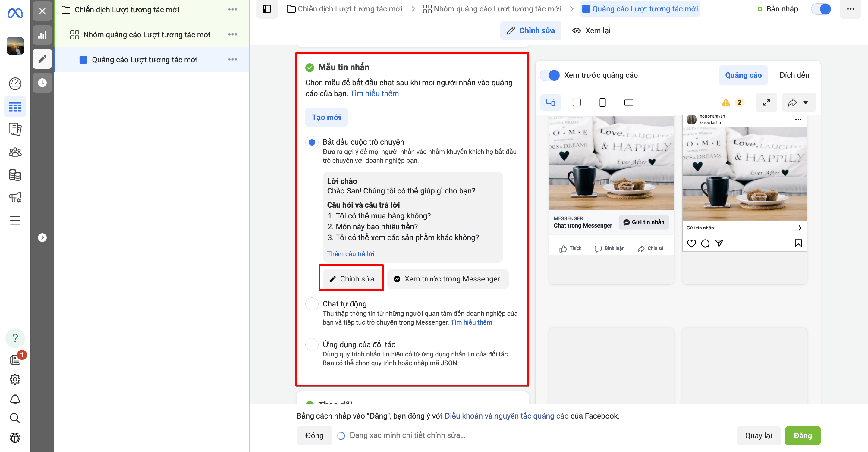Open the help question mark icon
Screen dimensions: 868x452
point(15,338)
